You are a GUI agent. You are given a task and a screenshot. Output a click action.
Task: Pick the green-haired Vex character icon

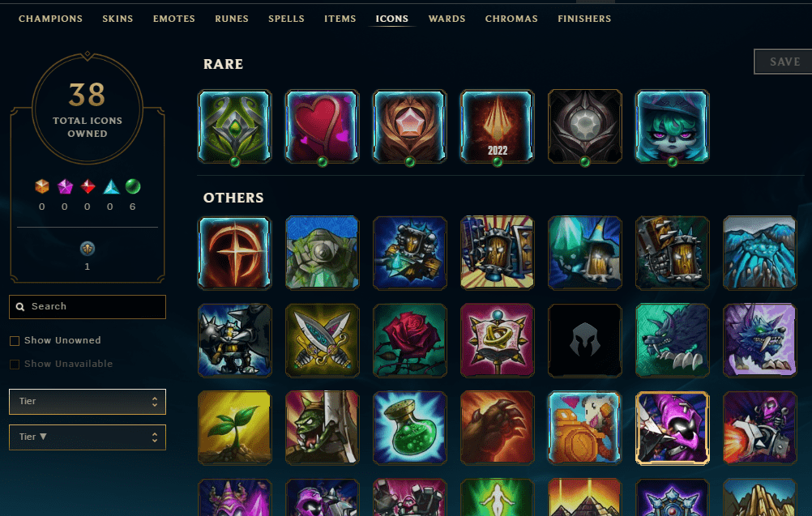(672, 126)
